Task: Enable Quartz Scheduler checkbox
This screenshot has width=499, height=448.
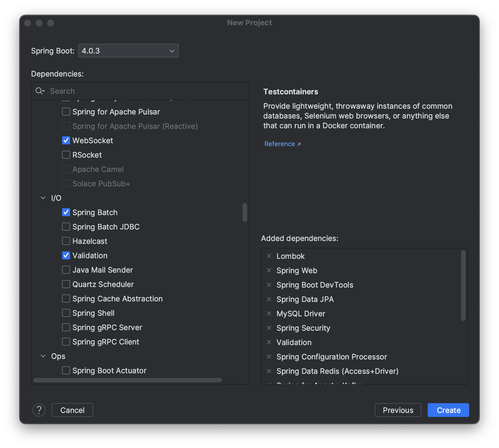Action: tap(66, 284)
